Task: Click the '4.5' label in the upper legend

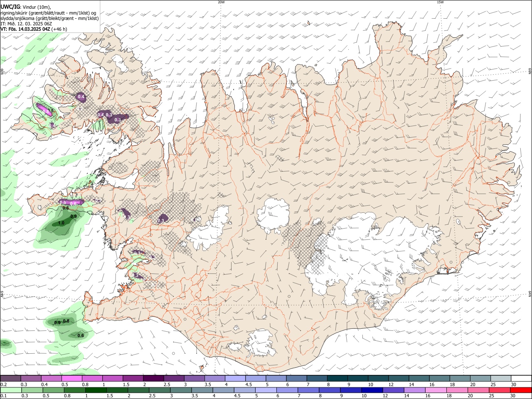Action: click(249, 384)
